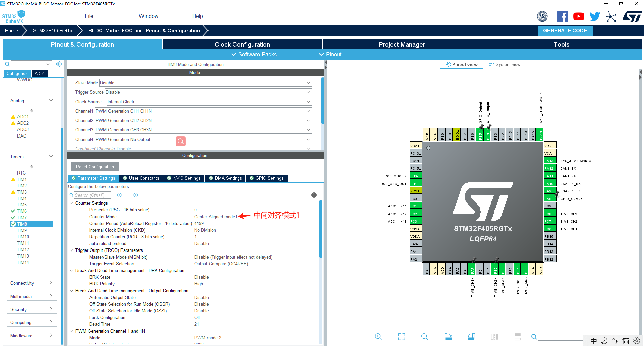This screenshot has height=348, width=644.
Task: Open the Pinout dropdown menu
Action: point(330,54)
